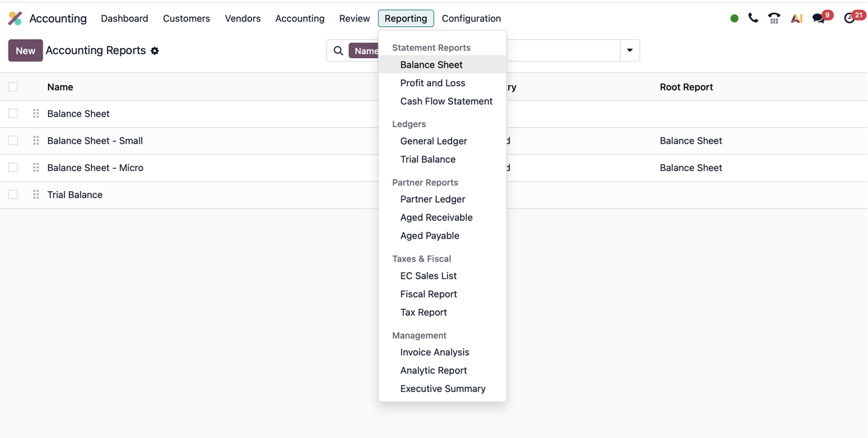This screenshot has height=438, width=868.
Task: Click the Accounting Reports breadcrumb title
Action: pyautogui.click(x=96, y=51)
